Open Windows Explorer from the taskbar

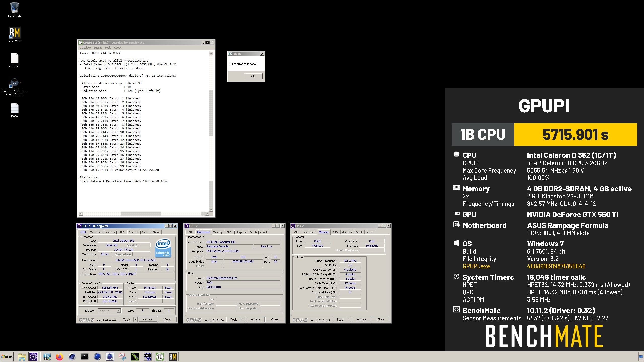tap(22, 357)
